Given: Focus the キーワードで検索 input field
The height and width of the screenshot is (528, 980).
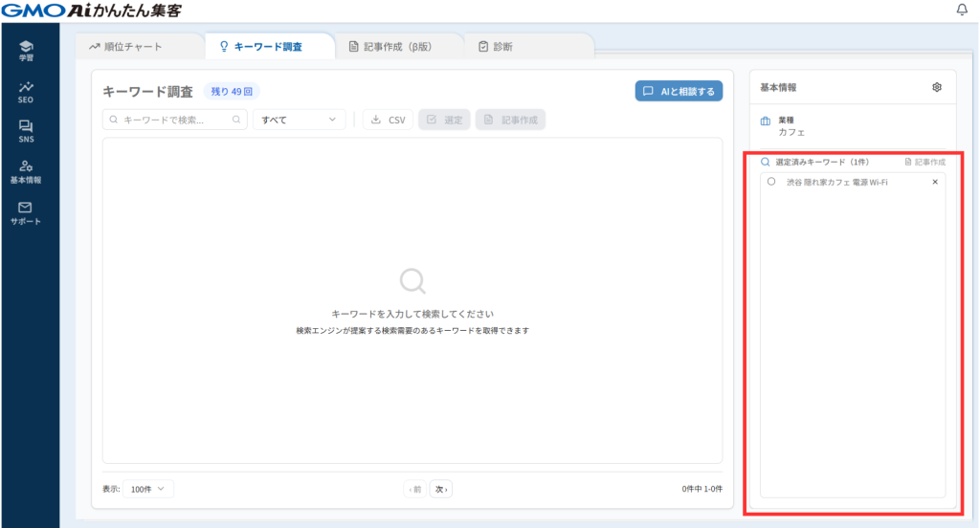Looking at the screenshot, I should [172, 121].
